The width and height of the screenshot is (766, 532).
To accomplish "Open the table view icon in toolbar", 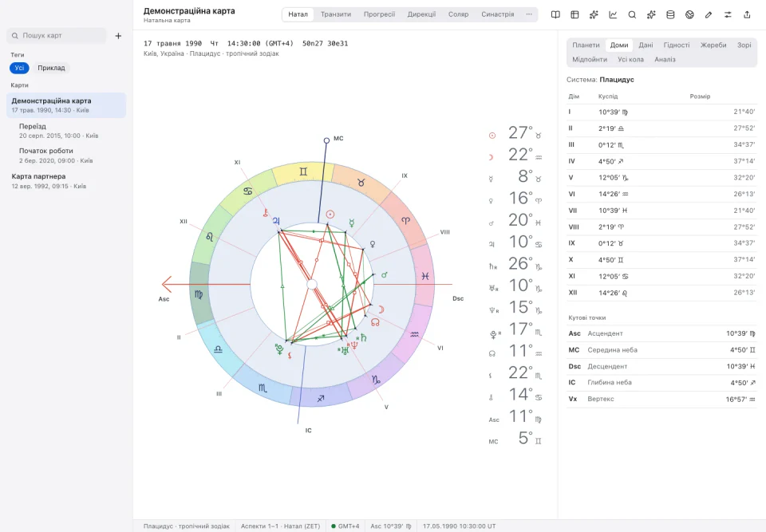I will point(574,14).
